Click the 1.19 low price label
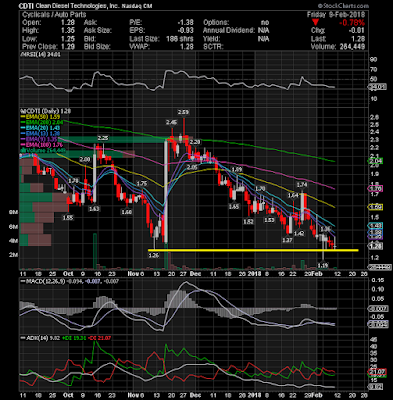 click(x=323, y=265)
